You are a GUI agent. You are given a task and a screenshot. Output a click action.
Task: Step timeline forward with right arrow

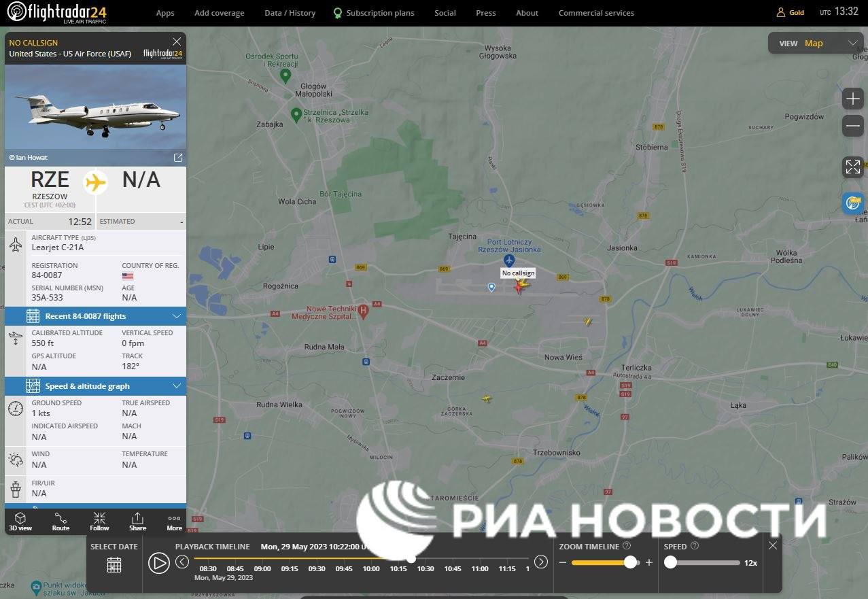(541, 562)
